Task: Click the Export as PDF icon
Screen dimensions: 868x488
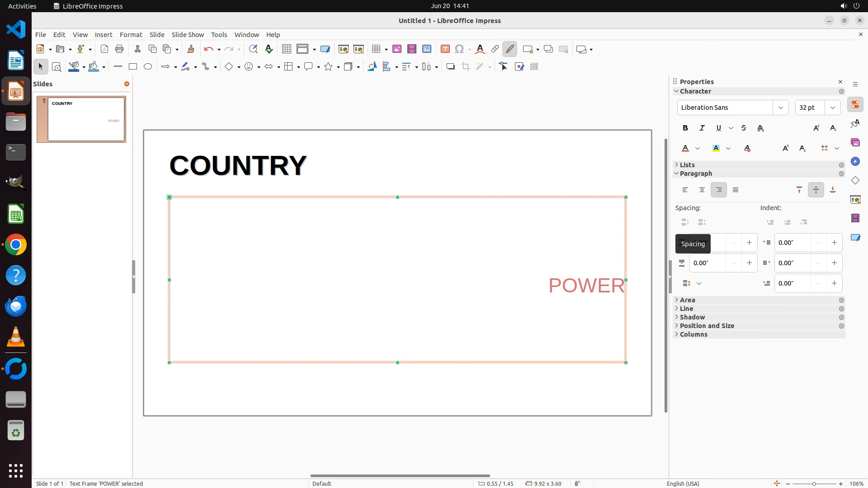Action: coord(104,49)
